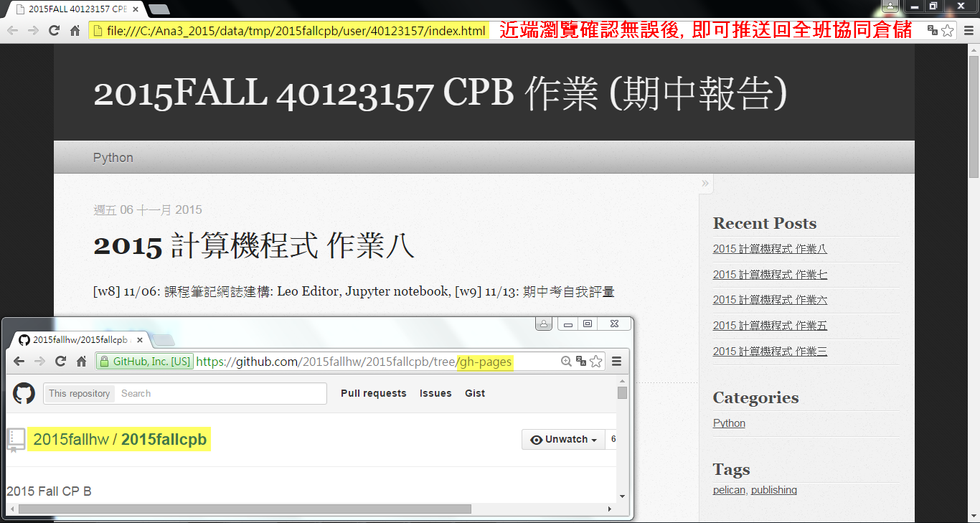The image size is (980, 523).
Task: Click the 週五 date link
Action: click(x=105, y=209)
